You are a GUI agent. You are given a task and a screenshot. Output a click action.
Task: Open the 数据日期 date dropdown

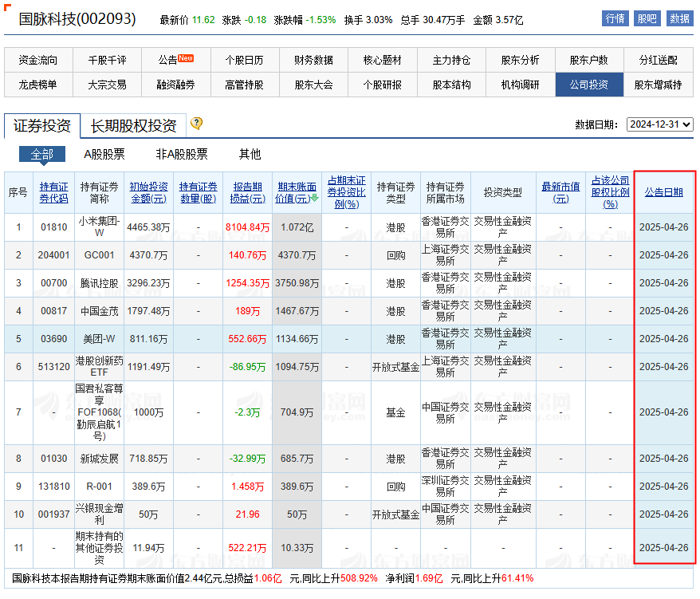660,124
